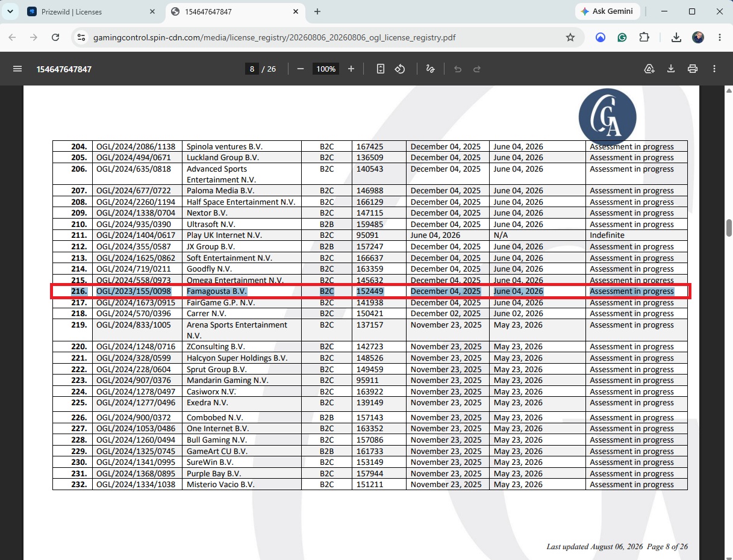733x560 pixels.
Task: Click GameArt CU B.V. cell
Action: [242, 451]
